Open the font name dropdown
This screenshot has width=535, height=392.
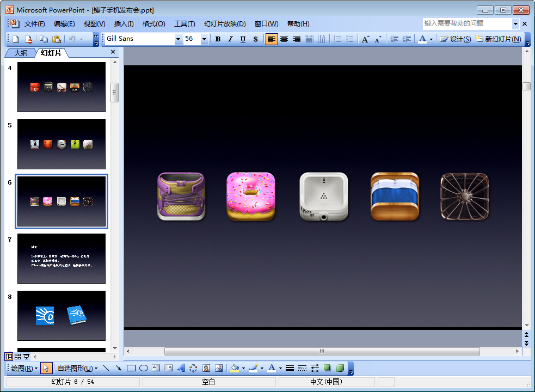(178, 39)
